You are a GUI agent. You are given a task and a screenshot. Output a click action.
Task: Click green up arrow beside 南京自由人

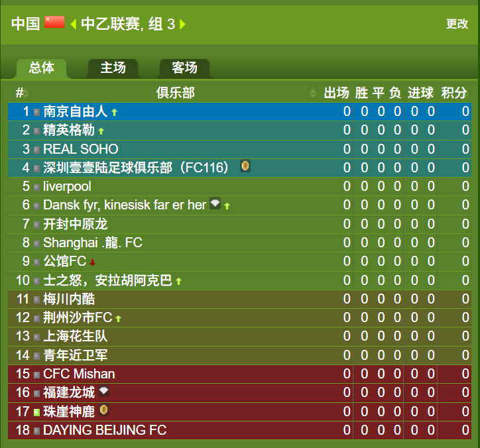pos(114,112)
